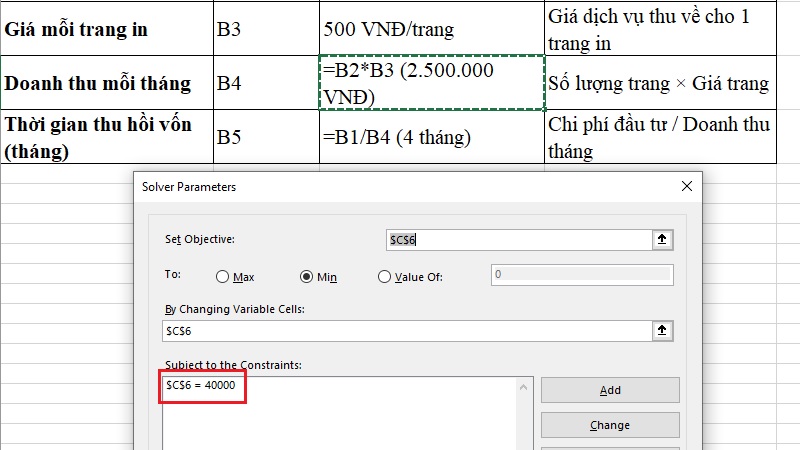This screenshot has width=800, height=450.
Task: Click Số lượng trang × Giá trang cell
Action: coord(660,83)
